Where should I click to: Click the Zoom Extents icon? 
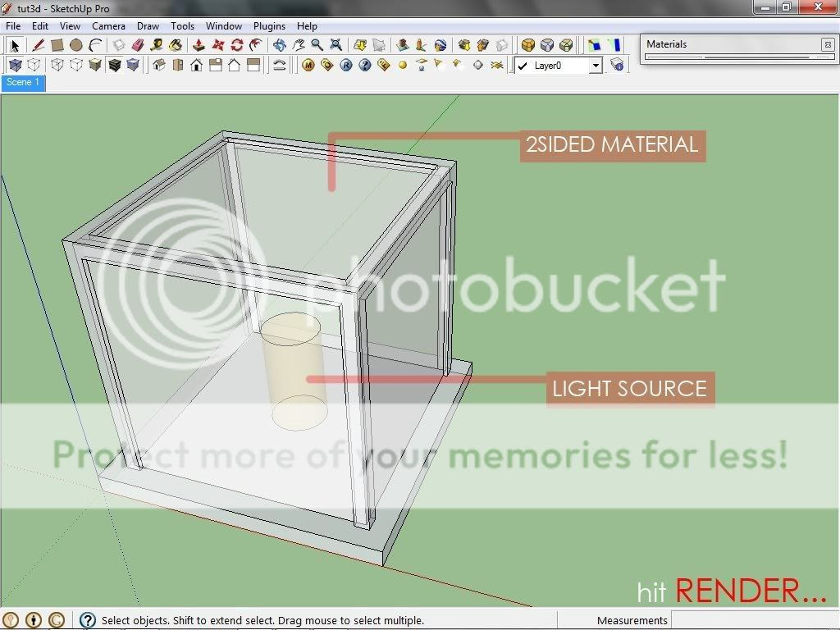(336, 46)
